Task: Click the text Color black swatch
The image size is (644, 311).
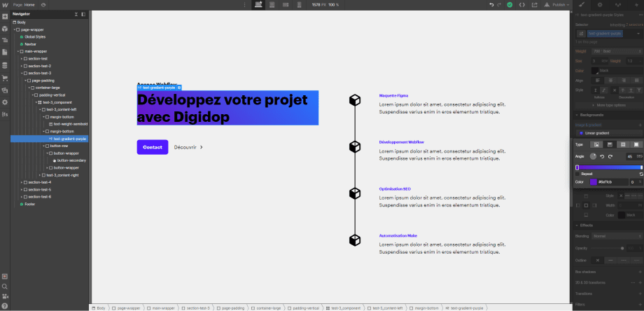Action: 595,71
